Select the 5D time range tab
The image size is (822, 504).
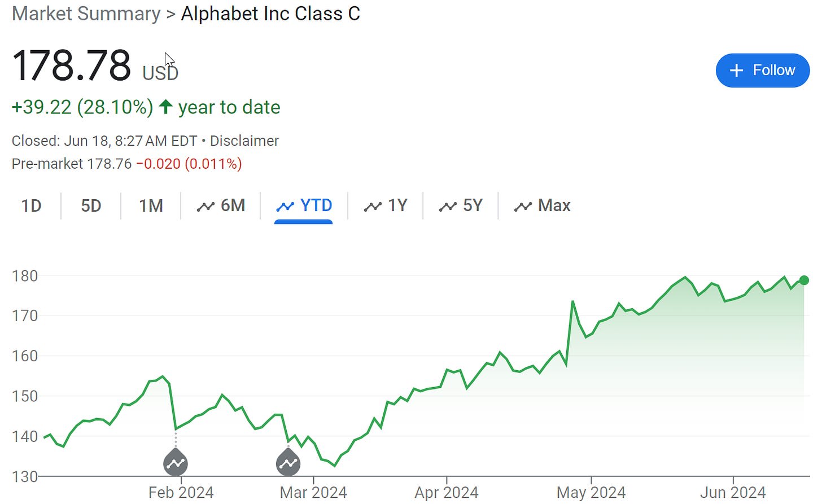click(91, 205)
